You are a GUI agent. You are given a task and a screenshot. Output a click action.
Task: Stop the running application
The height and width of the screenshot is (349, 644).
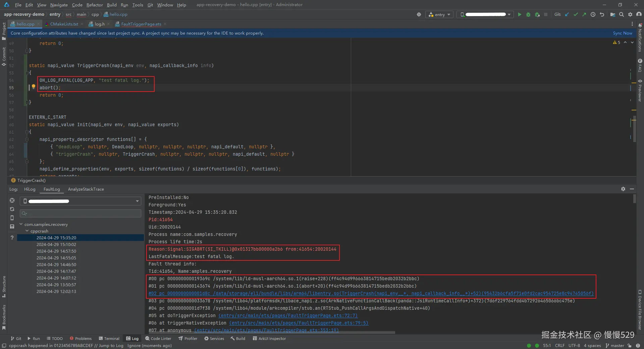click(x=546, y=14)
